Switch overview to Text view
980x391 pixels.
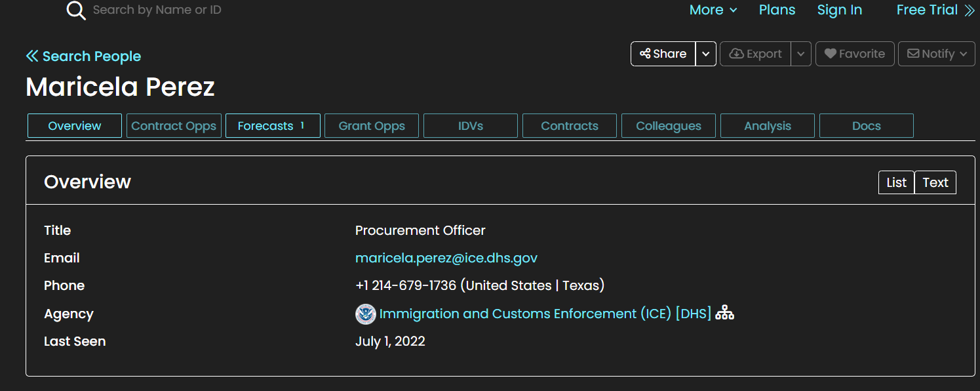(x=935, y=182)
